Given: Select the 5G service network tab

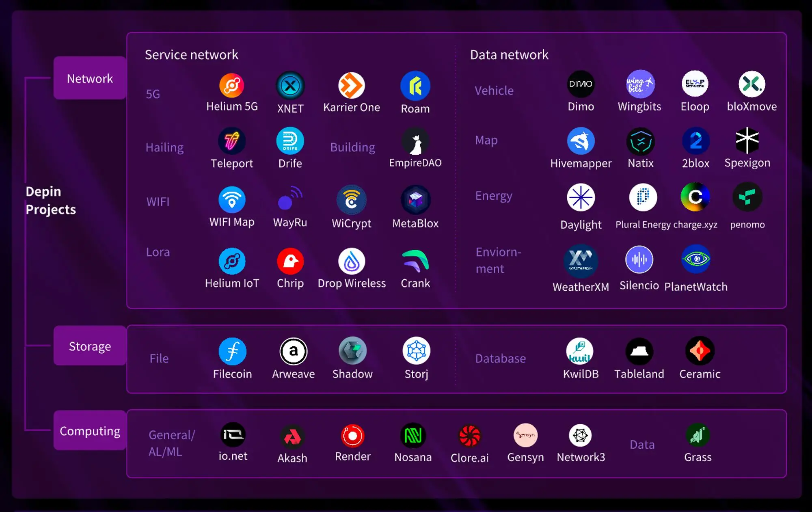Looking at the screenshot, I should coord(153,93).
